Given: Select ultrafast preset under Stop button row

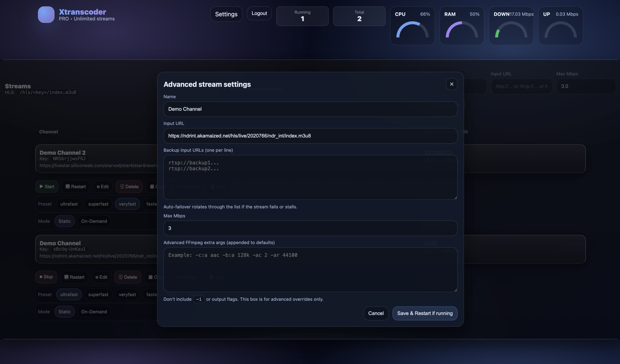Looking at the screenshot, I should click(x=69, y=294).
